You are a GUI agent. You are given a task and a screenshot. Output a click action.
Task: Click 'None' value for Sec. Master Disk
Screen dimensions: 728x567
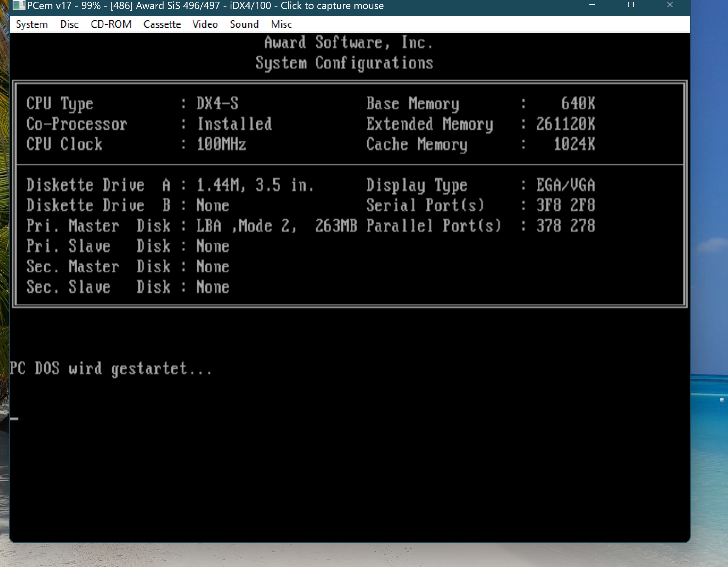click(x=213, y=266)
